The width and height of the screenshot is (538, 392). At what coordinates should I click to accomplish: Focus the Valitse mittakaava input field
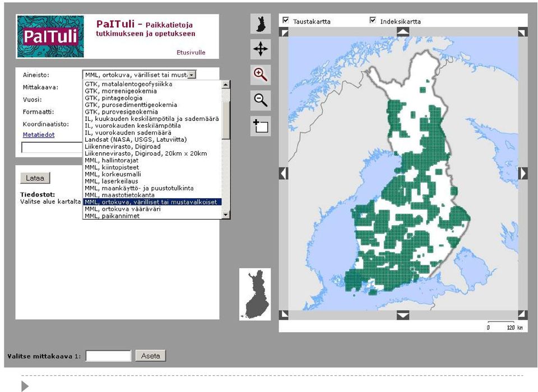(108, 356)
